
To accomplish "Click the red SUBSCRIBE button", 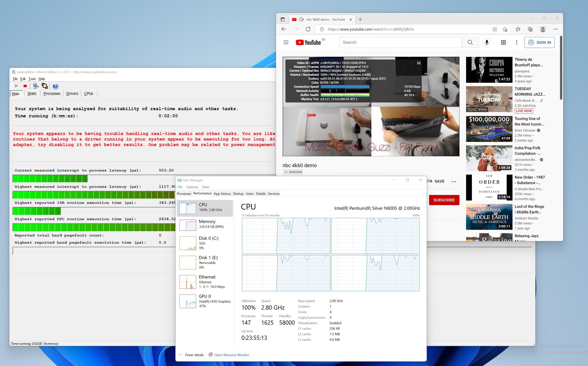I will pyautogui.click(x=444, y=200).
